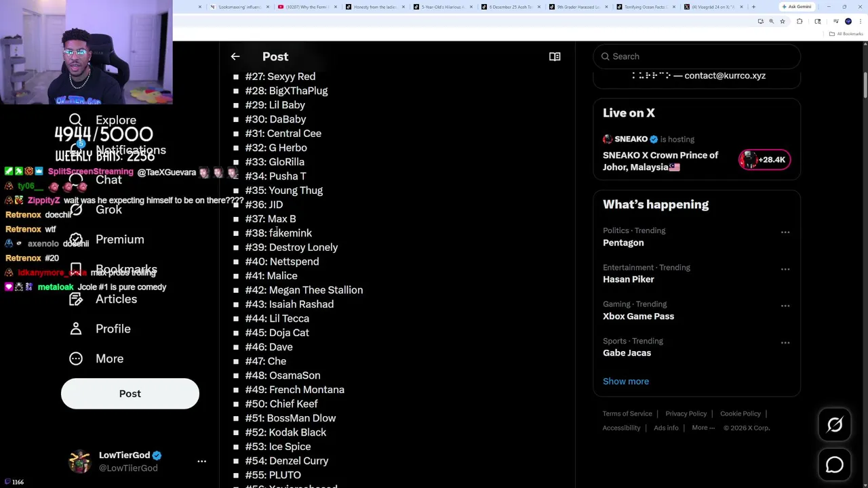Open the Hasan Piker trending topic

point(629,279)
